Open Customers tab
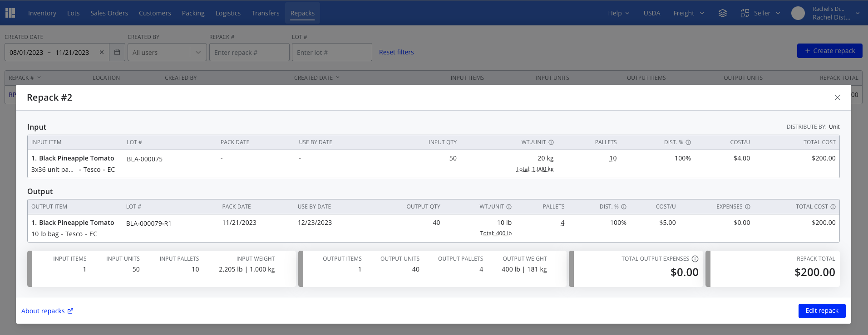This screenshot has width=868, height=335. 155,13
